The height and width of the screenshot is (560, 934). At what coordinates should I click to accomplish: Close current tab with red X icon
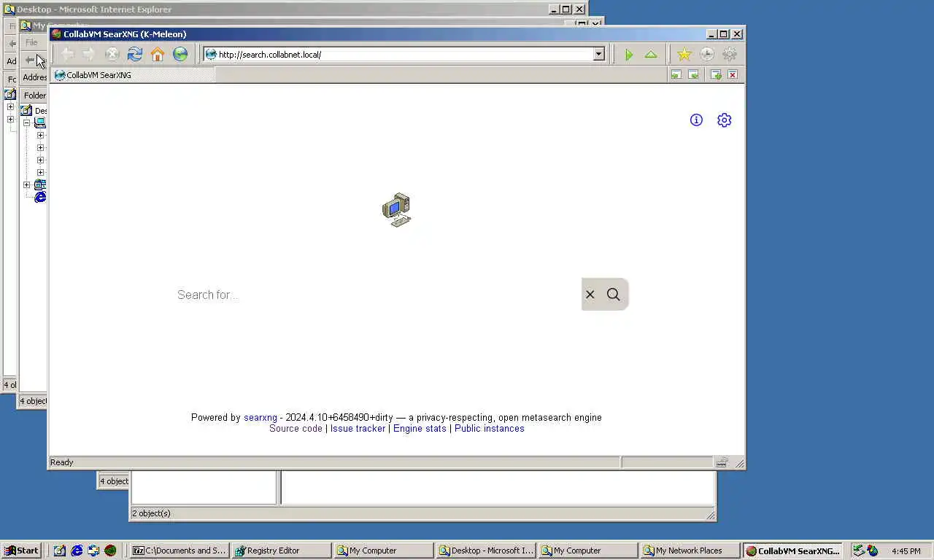(x=733, y=74)
